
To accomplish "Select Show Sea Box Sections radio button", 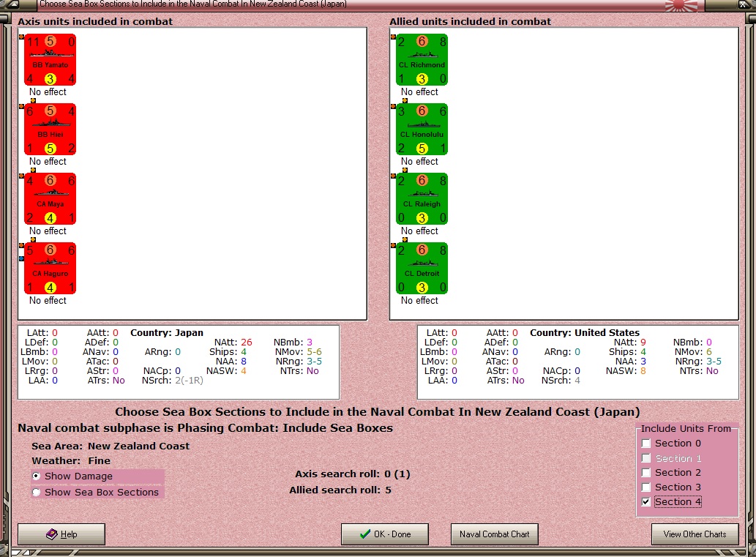I will pyautogui.click(x=36, y=493).
